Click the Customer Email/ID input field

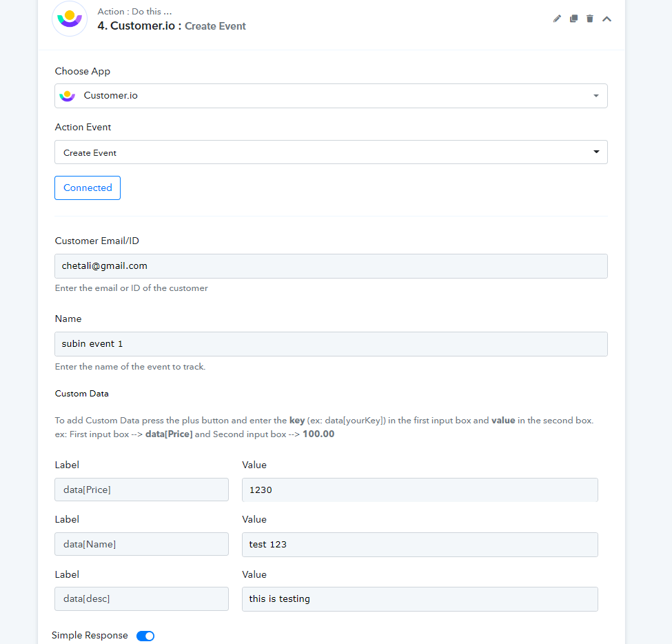[x=331, y=266]
